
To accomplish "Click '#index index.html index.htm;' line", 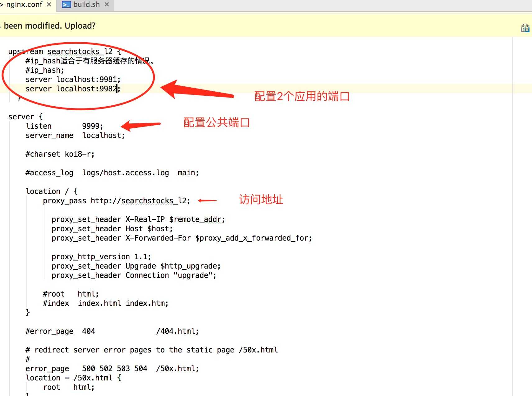I will 106,303.
